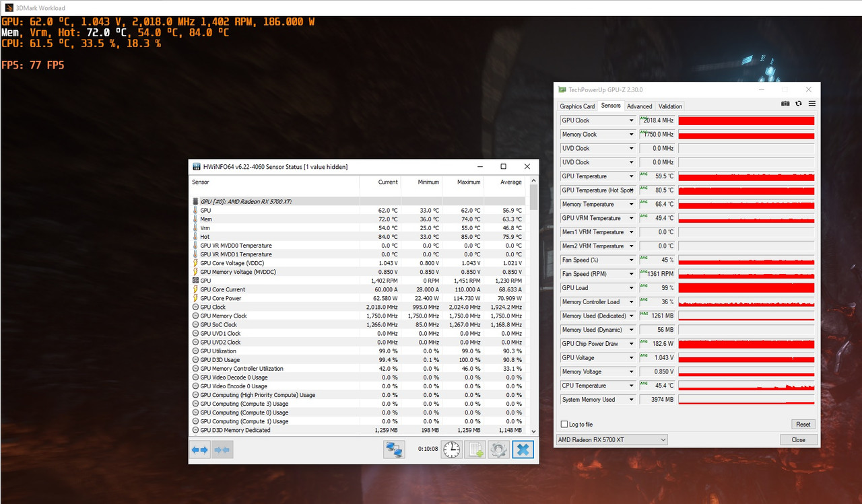Open AMD Radeon RX 5700 XT device selector
Screen dimensions: 862x504
[x=612, y=440]
